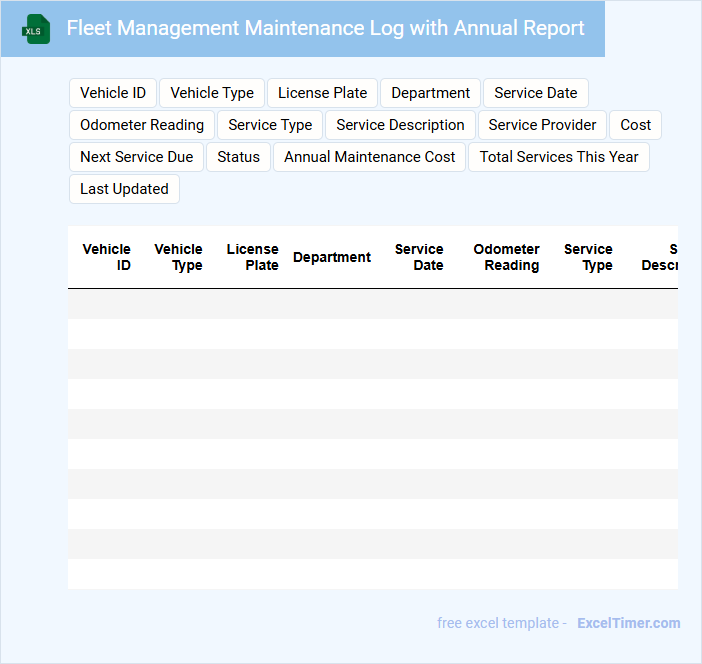
Task: Select the Vehicle Type tag
Action: point(212,93)
